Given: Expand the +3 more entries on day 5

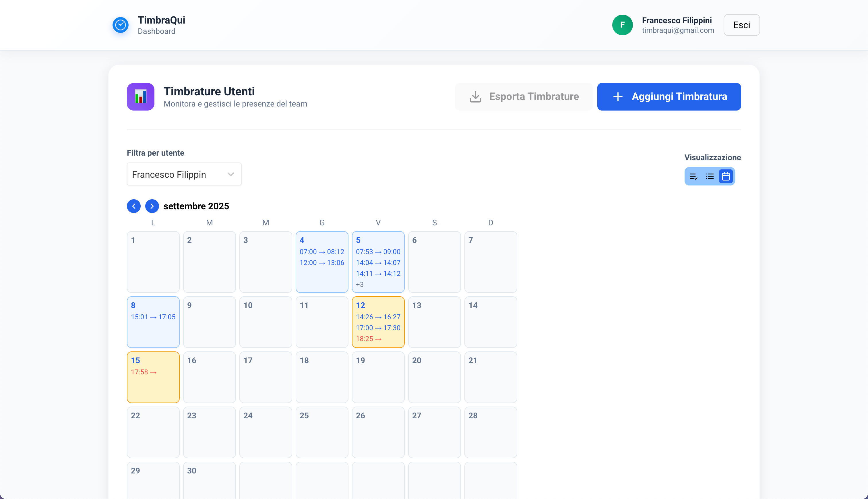Looking at the screenshot, I should click(x=360, y=284).
